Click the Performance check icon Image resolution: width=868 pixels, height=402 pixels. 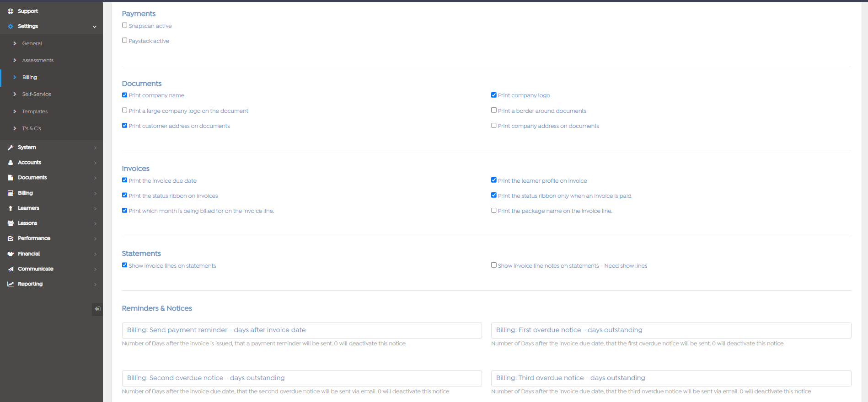11,238
